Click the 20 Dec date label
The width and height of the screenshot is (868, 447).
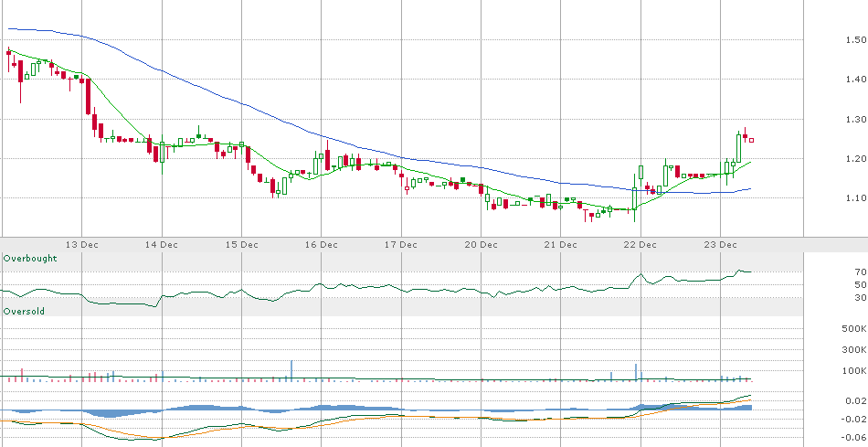[x=481, y=244]
